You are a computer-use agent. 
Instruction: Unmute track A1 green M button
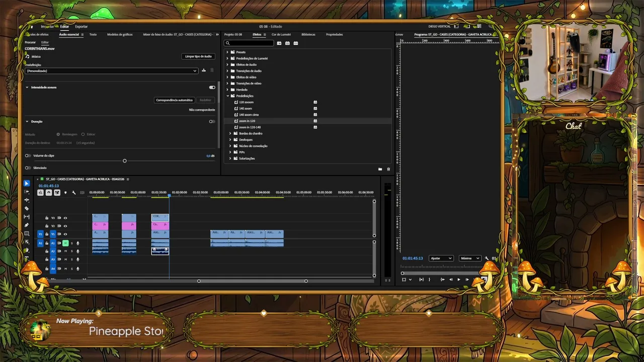click(x=65, y=243)
